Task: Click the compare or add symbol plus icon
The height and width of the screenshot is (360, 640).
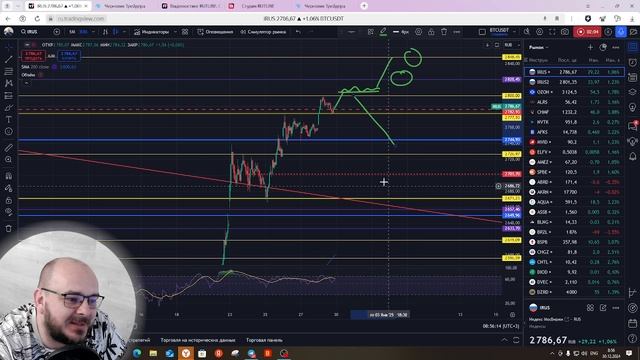Action: click(x=57, y=32)
